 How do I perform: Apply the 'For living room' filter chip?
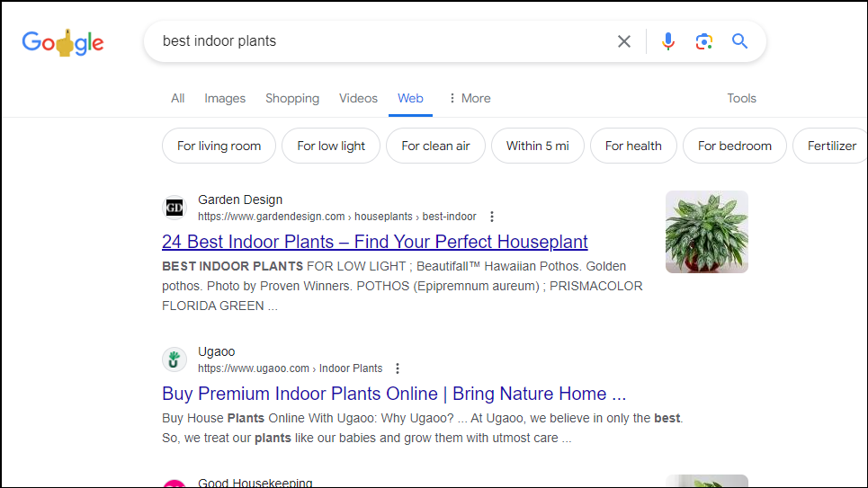click(219, 146)
